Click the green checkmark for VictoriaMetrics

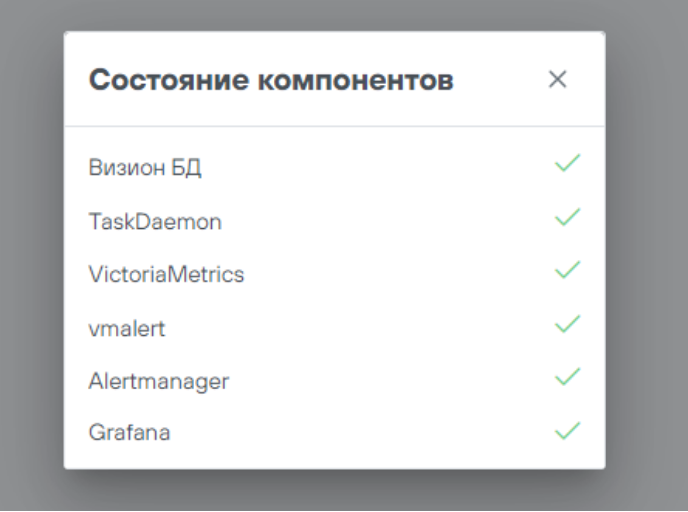pos(567,270)
